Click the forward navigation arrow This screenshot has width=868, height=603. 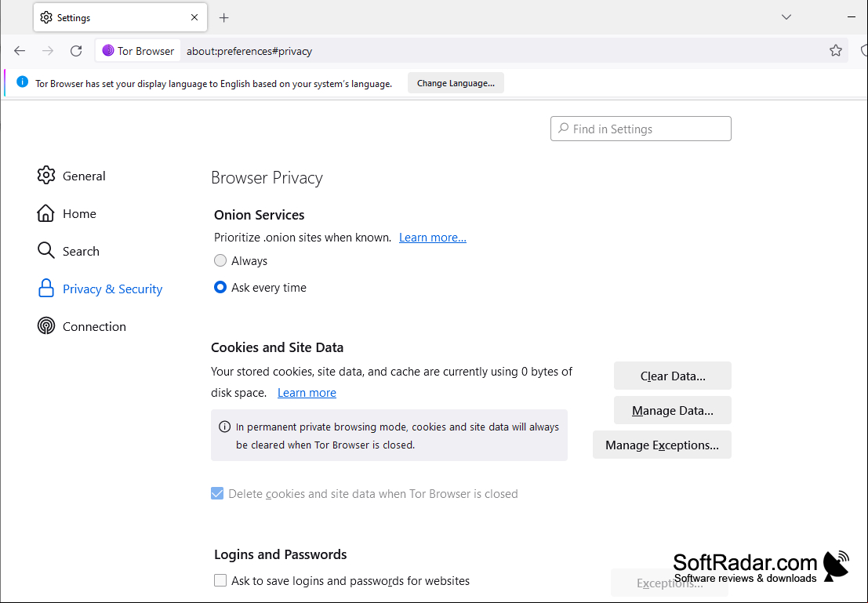pos(48,51)
